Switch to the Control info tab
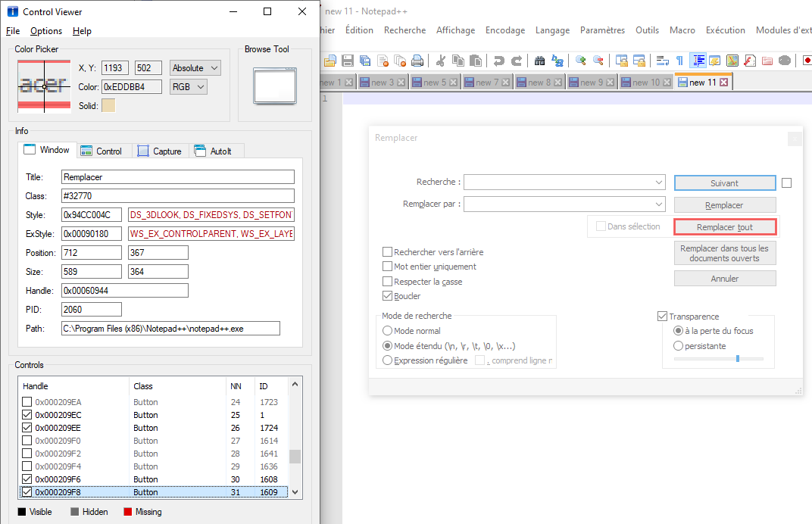 click(101, 151)
